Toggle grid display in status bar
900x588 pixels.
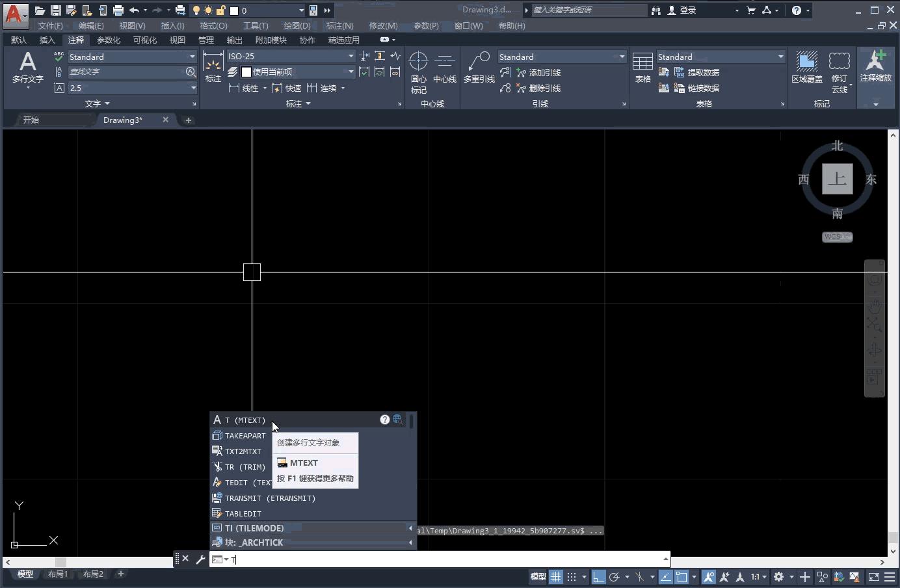click(x=556, y=577)
